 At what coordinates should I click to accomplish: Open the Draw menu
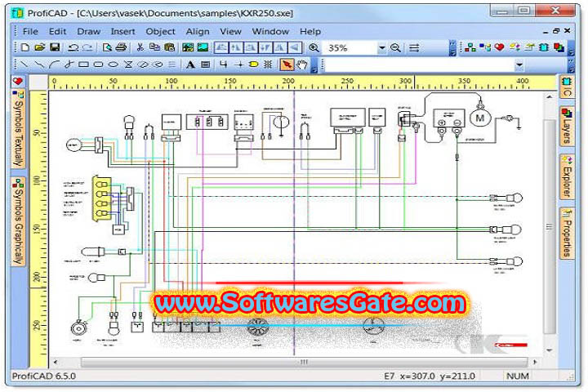click(88, 32)
